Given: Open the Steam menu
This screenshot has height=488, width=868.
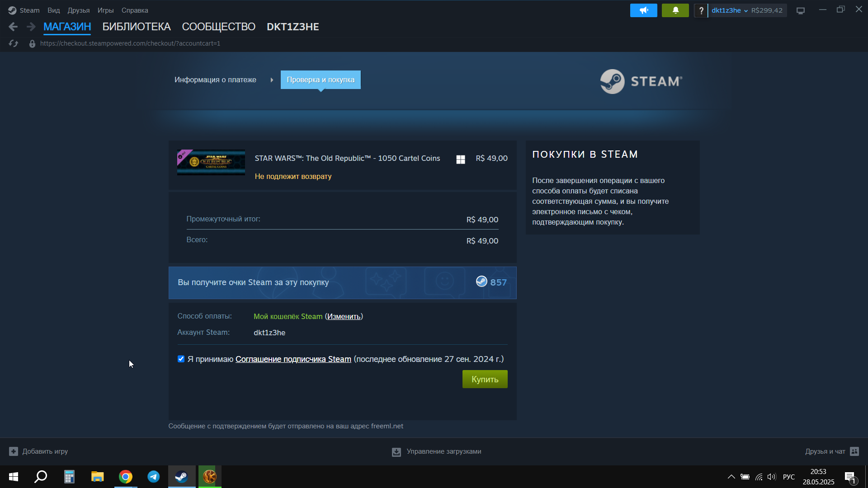Looking at the screenshot, I should click(x=30, y=10).
